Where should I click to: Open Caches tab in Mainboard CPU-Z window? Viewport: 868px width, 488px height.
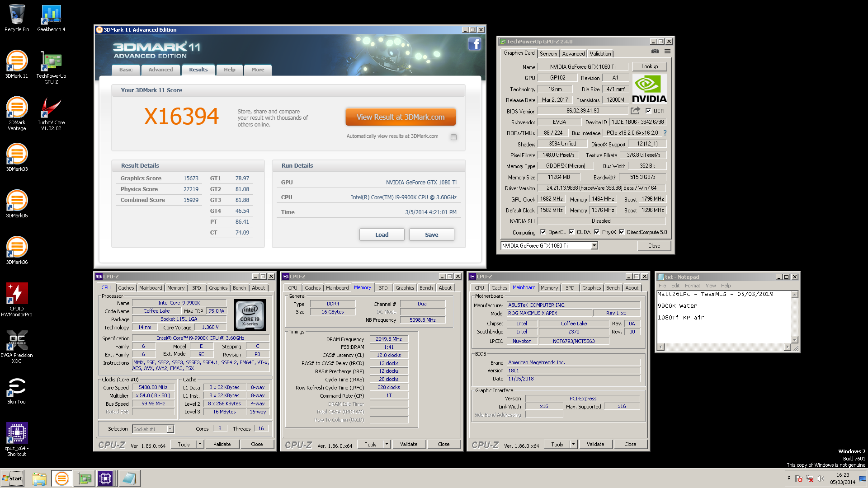[x=499, y=288]
